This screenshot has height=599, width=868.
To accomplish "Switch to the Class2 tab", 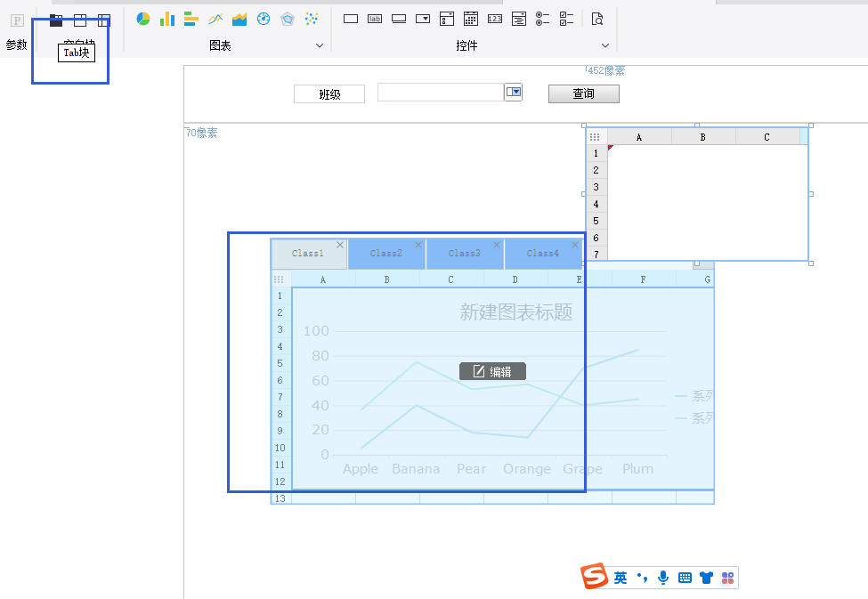I will 386,254.
